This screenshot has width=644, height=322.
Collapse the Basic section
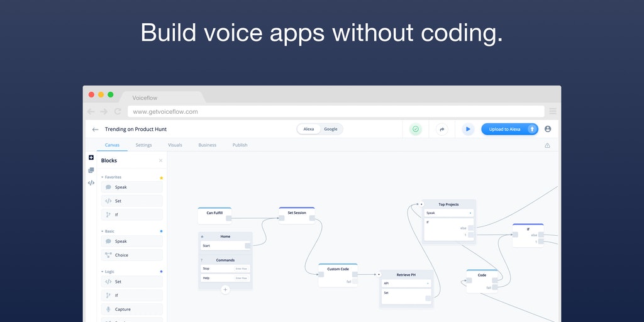[x=108, y=231]
